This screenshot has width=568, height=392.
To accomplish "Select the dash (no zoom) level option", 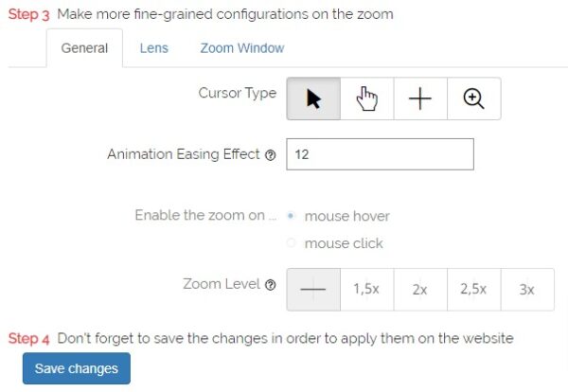I will (x=313, y=290).
